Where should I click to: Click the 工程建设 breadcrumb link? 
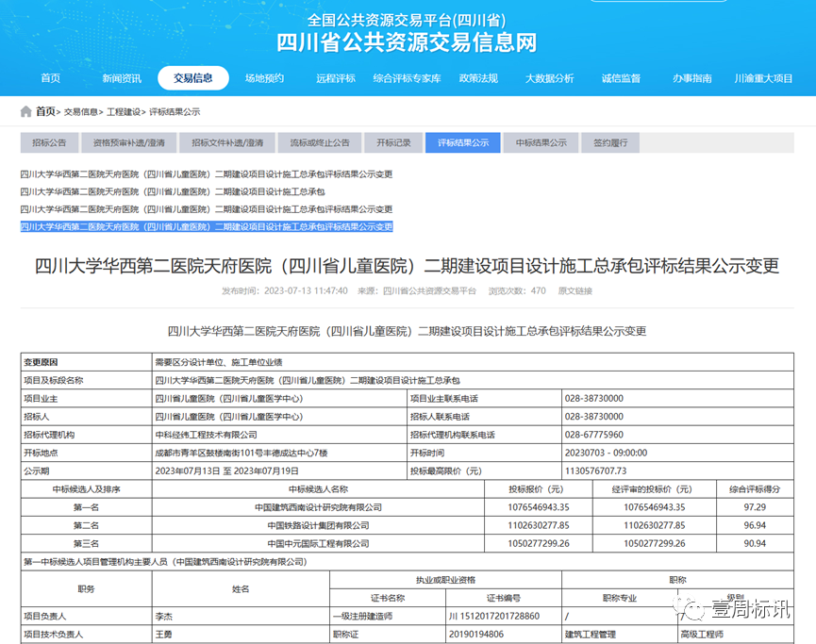click(x=124, y=112)
